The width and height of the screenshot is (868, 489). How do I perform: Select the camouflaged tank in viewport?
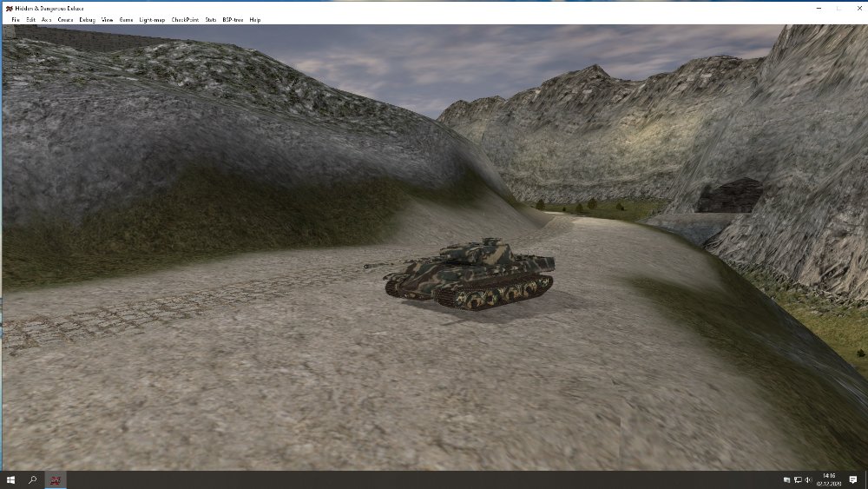(x=464, y=274)
